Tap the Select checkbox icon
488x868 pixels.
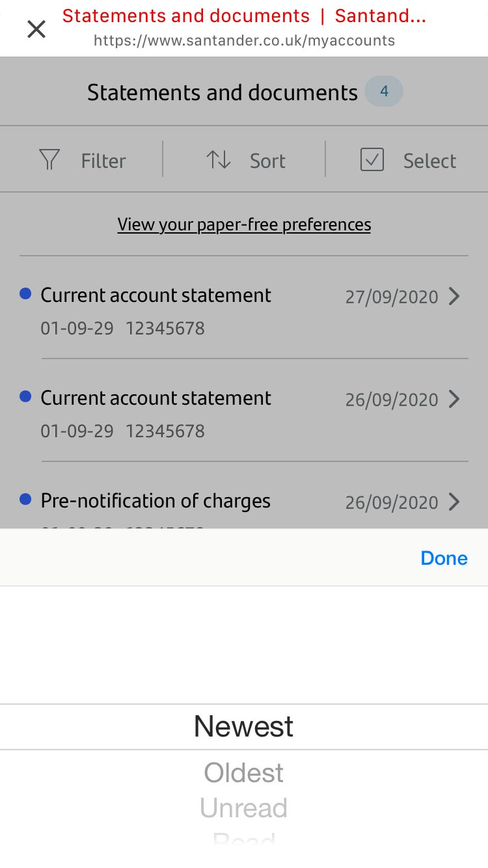coord(372,160)
